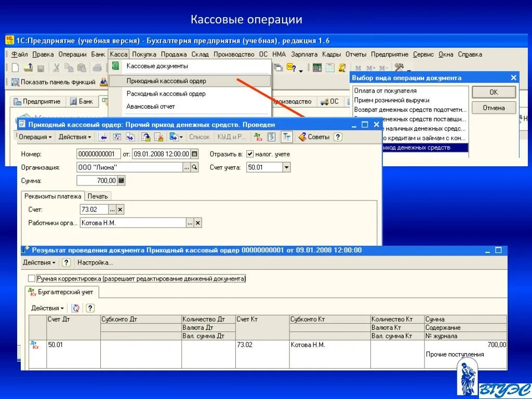The width and height of the screenshot is (532, 399).
Task: Open the calculator icon in main toolbar
Action: [317, 68]
